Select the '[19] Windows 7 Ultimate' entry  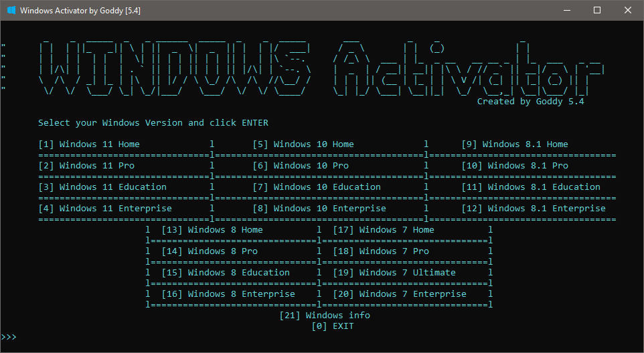394,272
